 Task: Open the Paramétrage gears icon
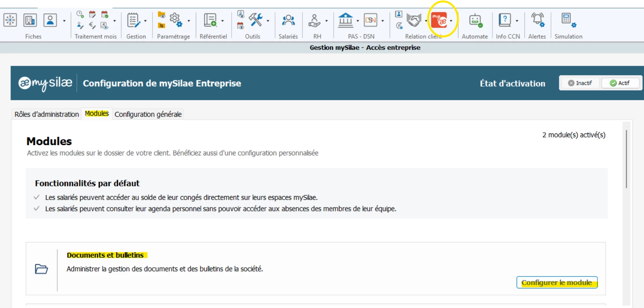[x=176, y=20]
